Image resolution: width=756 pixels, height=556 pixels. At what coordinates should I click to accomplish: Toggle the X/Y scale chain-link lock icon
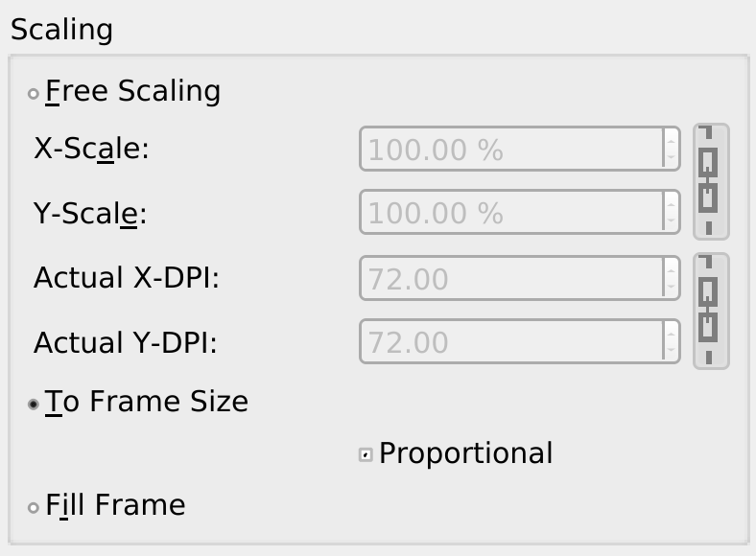tap(710, 181)
